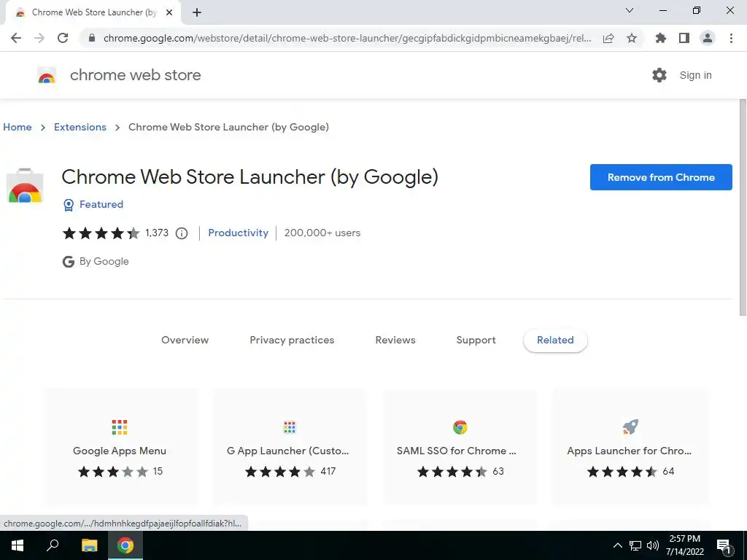Select the Related tab
747x560 pixels.
tap(555, 340)
